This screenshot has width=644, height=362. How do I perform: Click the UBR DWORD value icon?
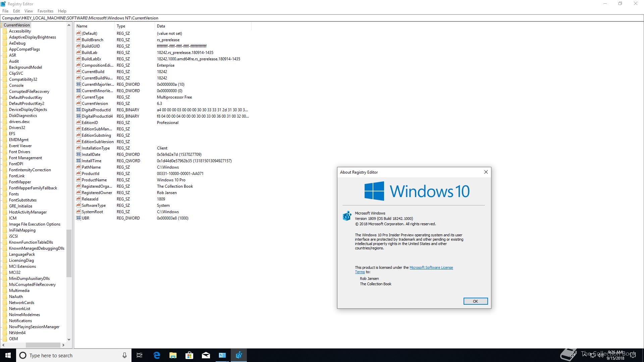(x=78, y=218)
